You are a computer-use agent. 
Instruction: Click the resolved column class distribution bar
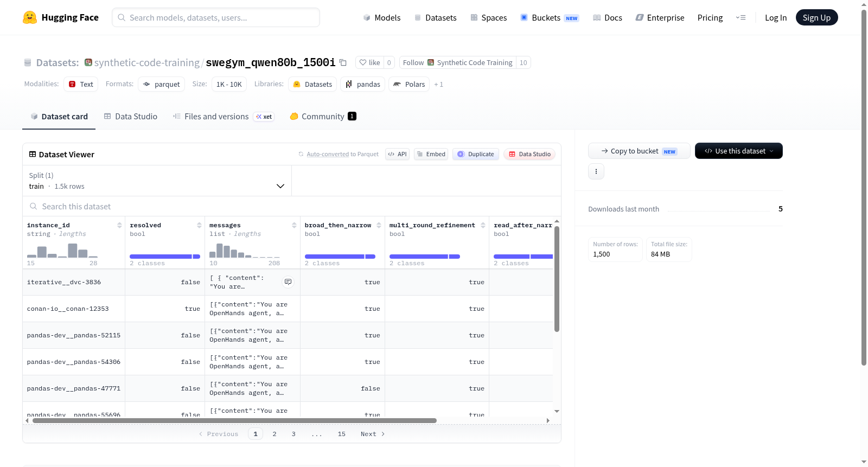click(x=165, y=257)
